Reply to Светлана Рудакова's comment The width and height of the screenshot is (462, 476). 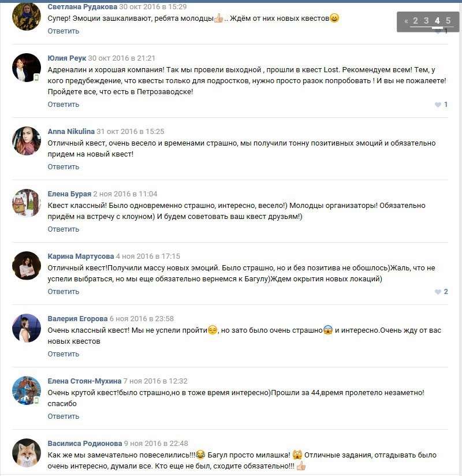63,31
